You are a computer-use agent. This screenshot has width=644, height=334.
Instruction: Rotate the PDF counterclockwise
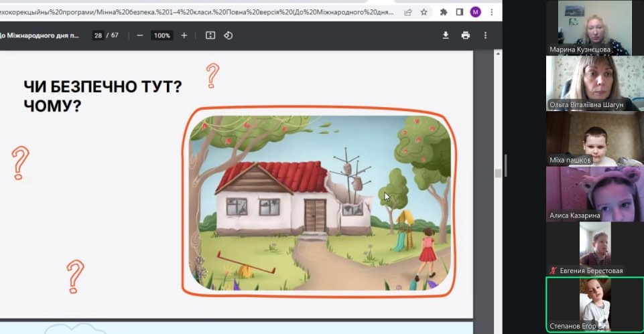click(228, 35)
